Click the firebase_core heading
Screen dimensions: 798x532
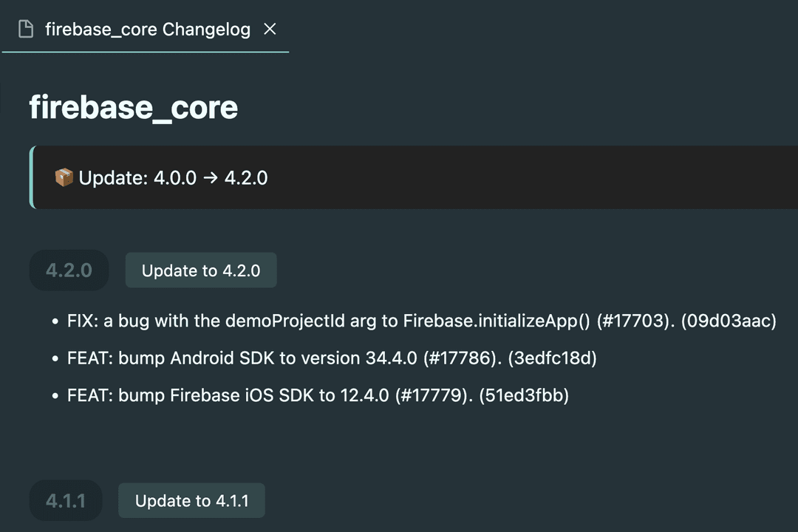(133, 107)
